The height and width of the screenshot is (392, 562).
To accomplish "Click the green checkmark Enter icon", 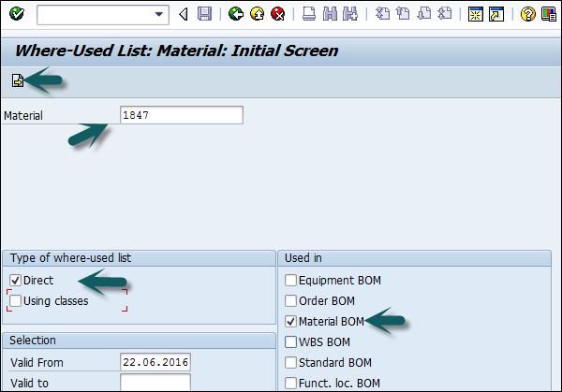I will click(17, 14).
